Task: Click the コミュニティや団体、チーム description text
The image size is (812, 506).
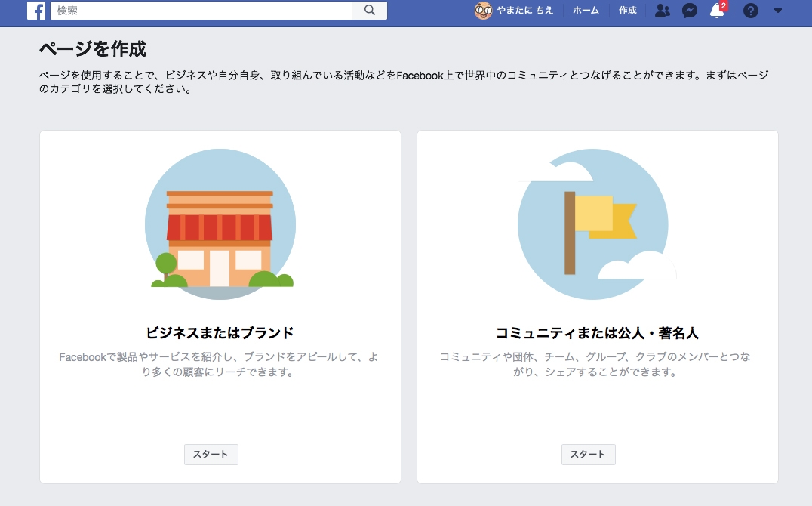Action: tap(595, 365)
